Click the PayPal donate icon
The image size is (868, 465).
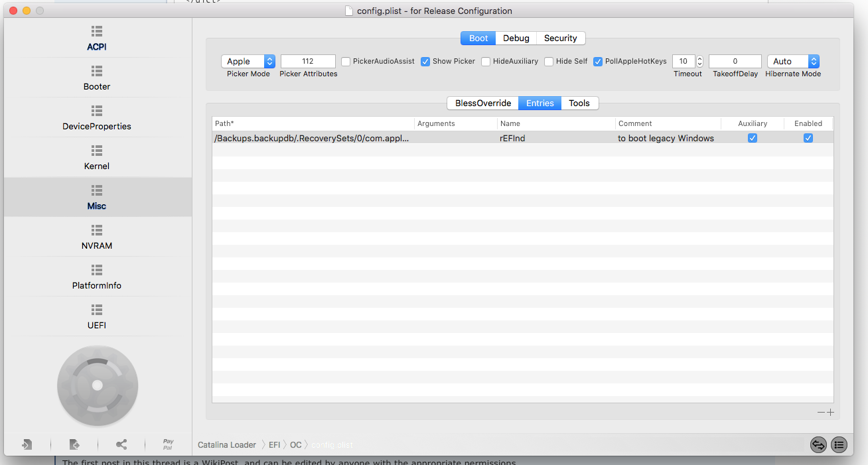tap(169, 444)
